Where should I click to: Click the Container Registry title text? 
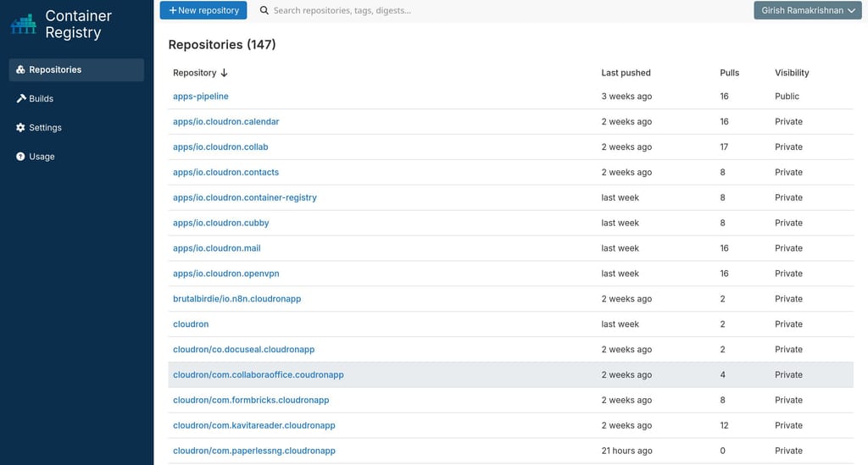pos(78,25)
